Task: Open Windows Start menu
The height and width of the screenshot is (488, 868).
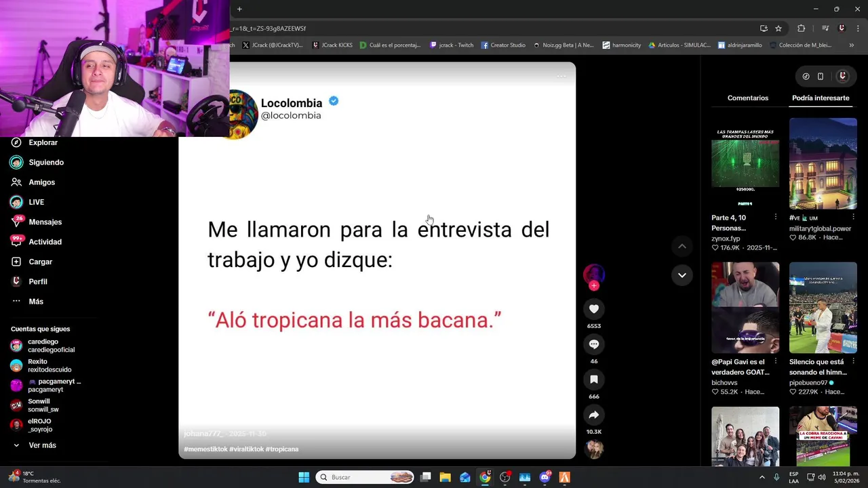Action: (304, 477)
